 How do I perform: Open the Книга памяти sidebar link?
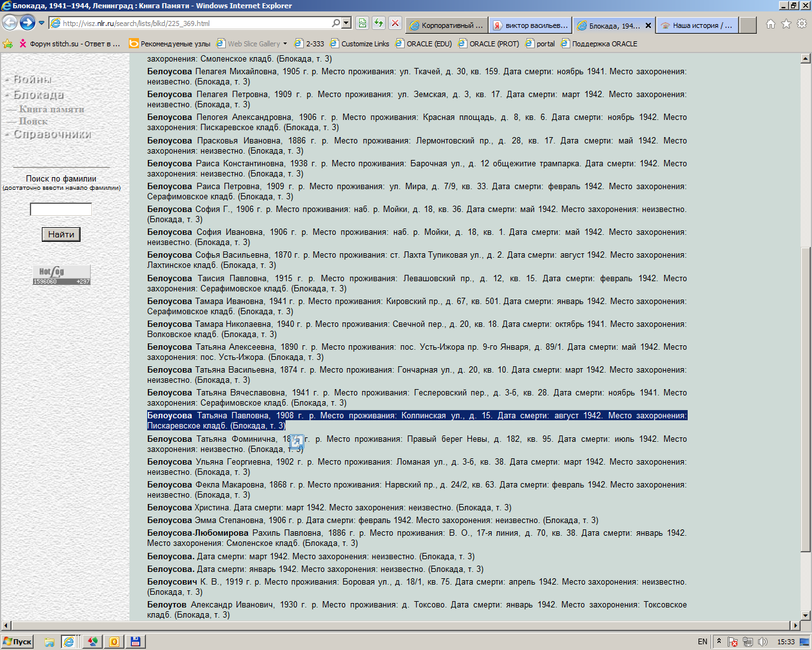51,109
